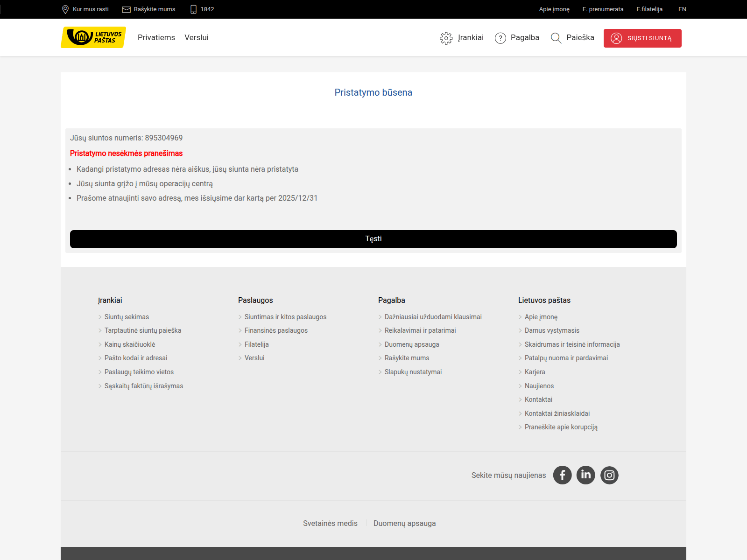Image resolution: width=747 pixels, height=560 pixels.
Task: Open Kontaktai footer link
Action: pos(538,399)
